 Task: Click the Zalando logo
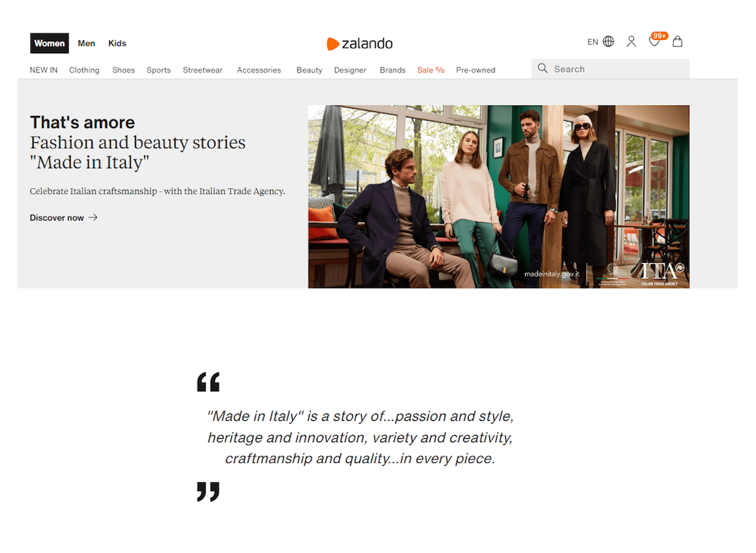click(x=359, y=44)
